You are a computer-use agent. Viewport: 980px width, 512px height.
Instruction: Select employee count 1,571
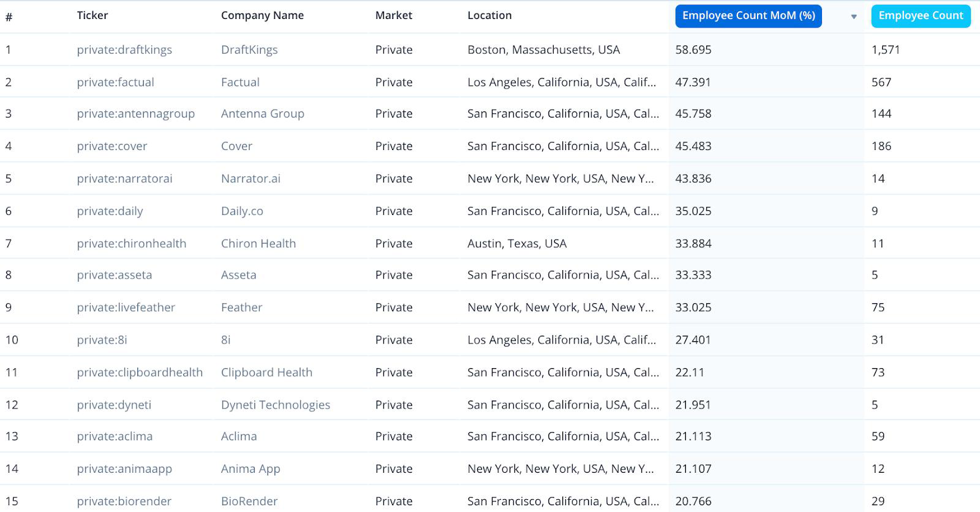886,50
